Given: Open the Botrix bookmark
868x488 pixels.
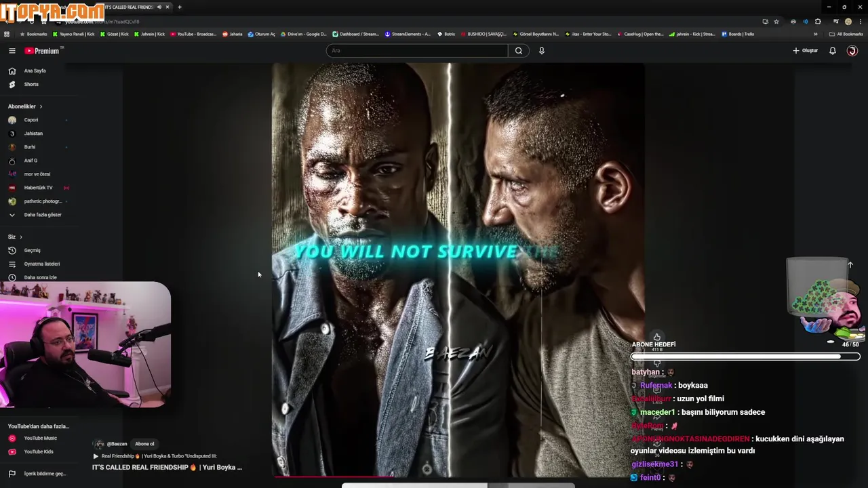Looking at the screenshot, I should [446, 34].
